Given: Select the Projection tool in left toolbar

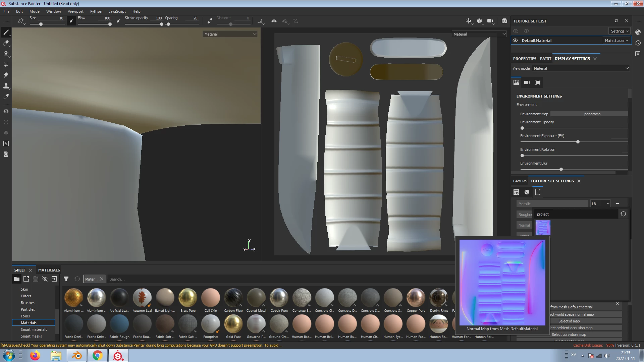Looking at the screenshot, I should tap(6, 54).
